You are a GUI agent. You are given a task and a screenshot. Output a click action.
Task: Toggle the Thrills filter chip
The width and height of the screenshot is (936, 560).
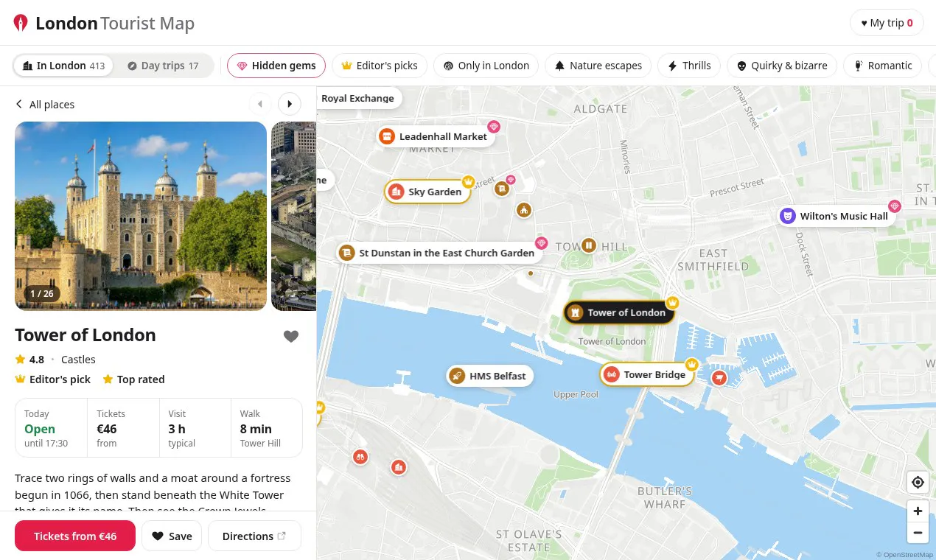(x=689, y=66)
